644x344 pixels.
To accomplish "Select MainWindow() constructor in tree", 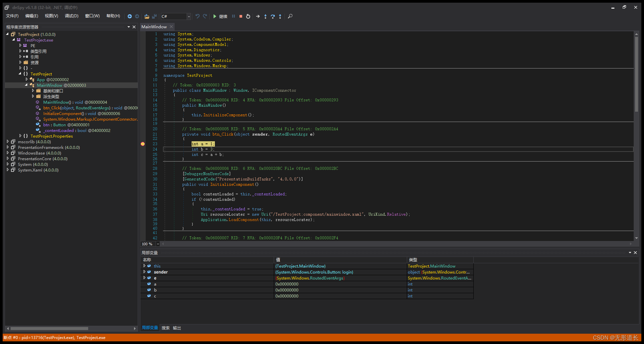I will [x=75, y=102].
